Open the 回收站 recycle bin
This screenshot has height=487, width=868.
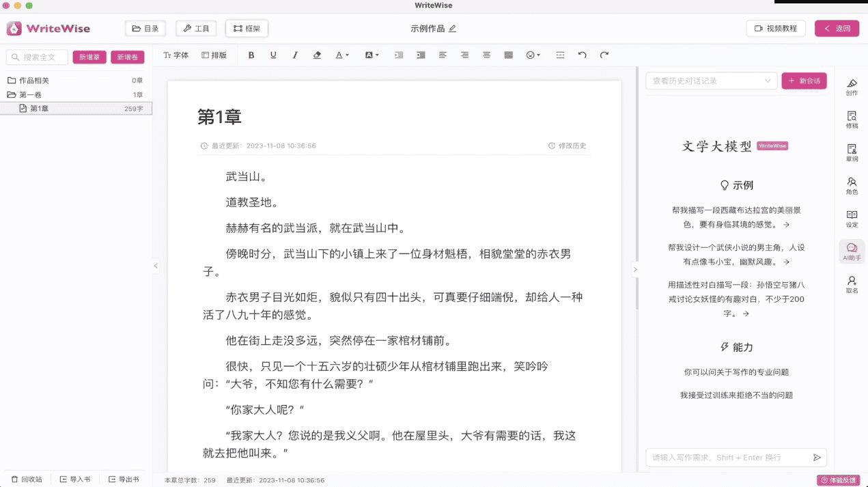(x=27, y=479)
